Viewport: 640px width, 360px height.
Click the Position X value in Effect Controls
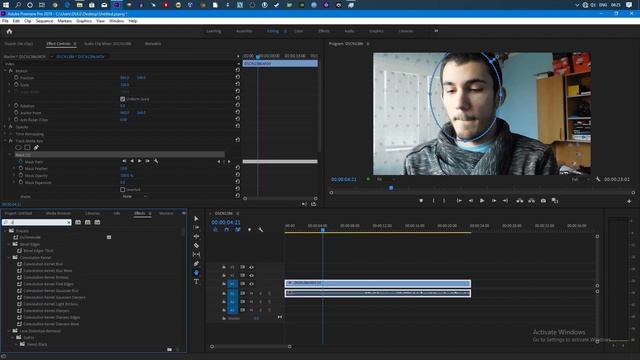click(124, 78)
